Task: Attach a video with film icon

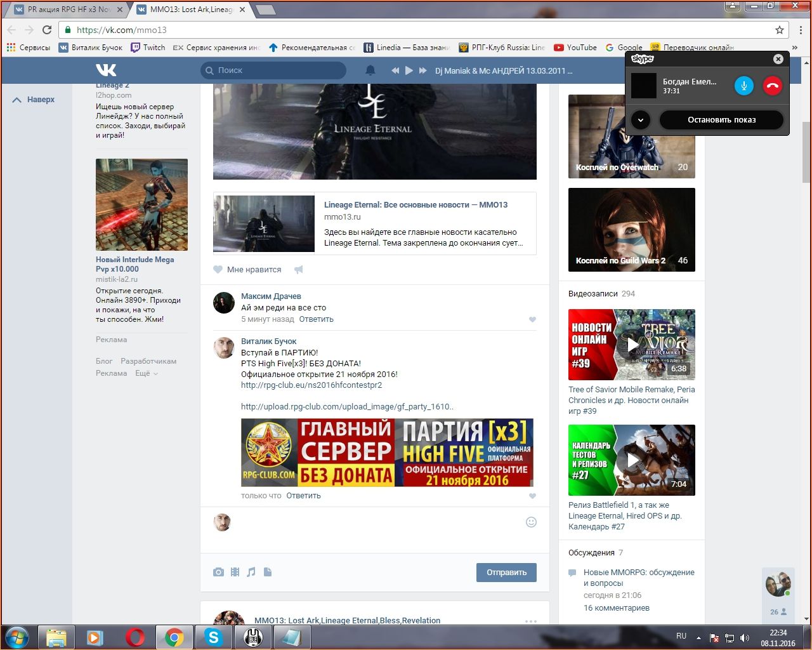Action: tap(235, 572)
